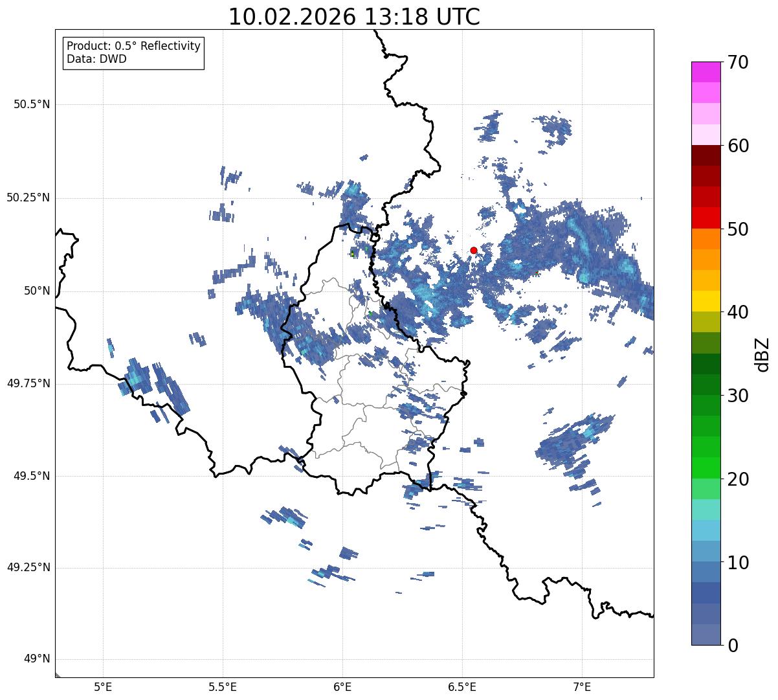This screenshot has height=700, width=778.
Task: Click the 7°E longitude label
Action: (582, 686)
